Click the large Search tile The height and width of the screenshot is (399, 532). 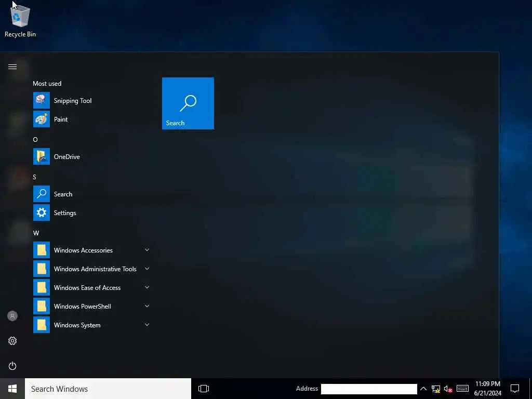click(x=188, y=103)
